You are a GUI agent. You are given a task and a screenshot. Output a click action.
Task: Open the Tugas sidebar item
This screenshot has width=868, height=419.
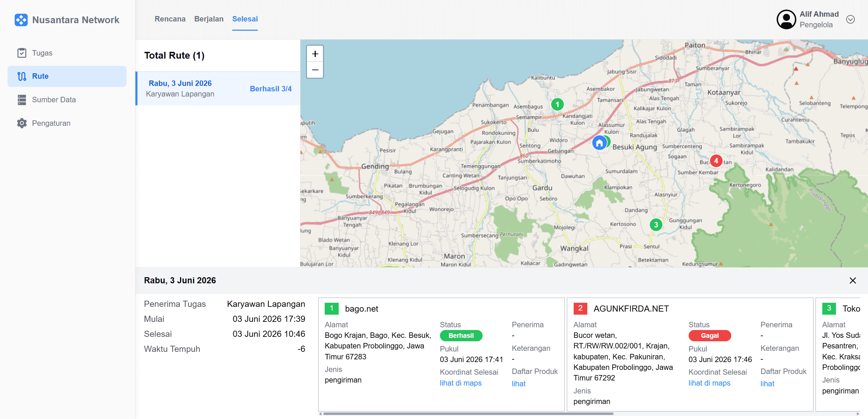coord(67,53)
